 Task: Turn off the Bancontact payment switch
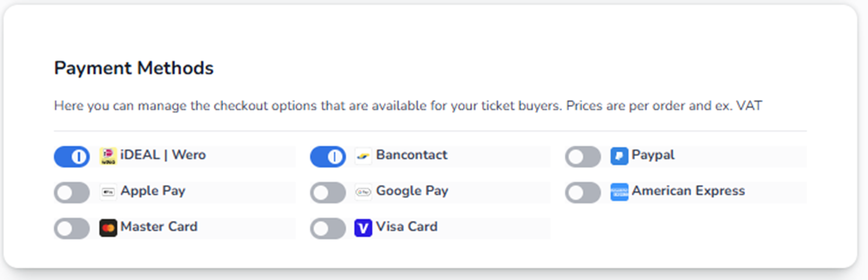click(x=328, y=156)
